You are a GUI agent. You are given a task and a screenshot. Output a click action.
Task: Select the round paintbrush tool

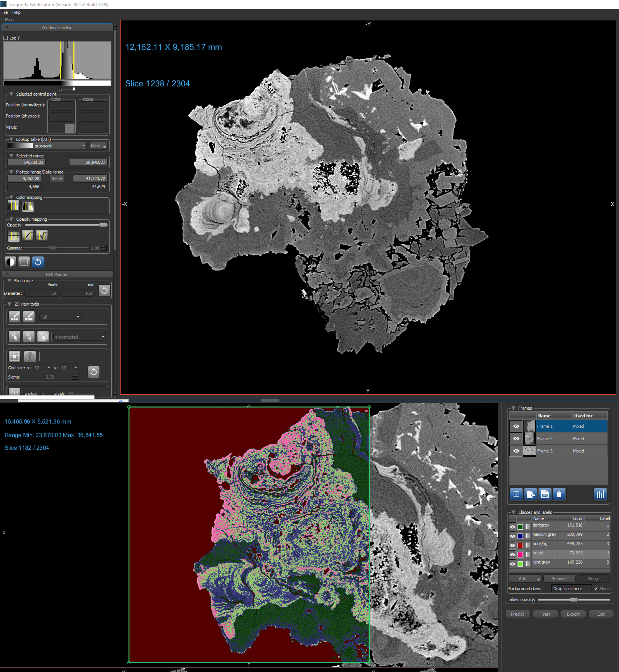tap(15, 316)
